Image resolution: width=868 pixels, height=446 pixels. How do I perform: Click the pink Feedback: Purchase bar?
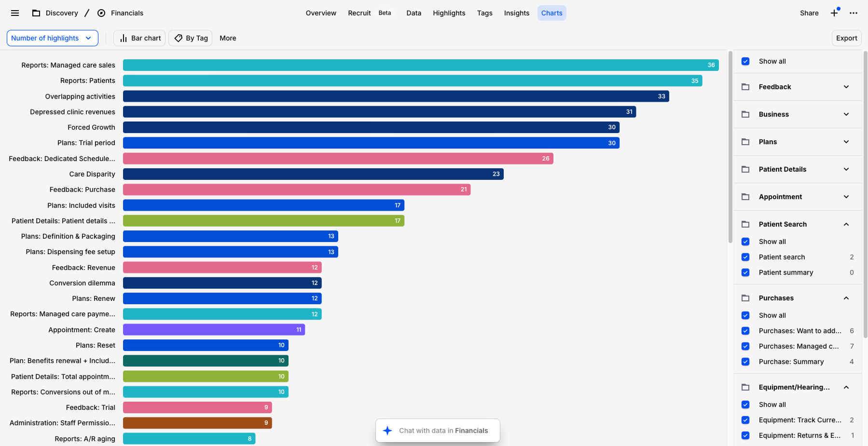(x=296, y=189)
